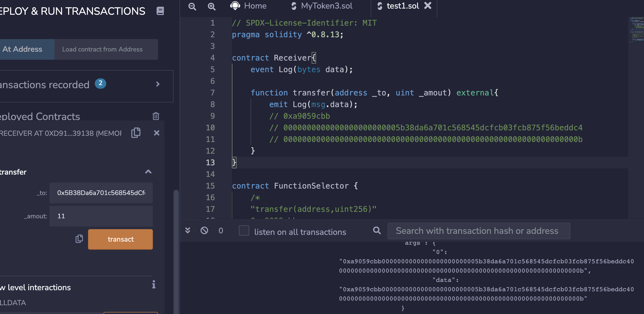Enable listen on all transactions checkbox
Screen dimensions: 644x314
point(244,230)
